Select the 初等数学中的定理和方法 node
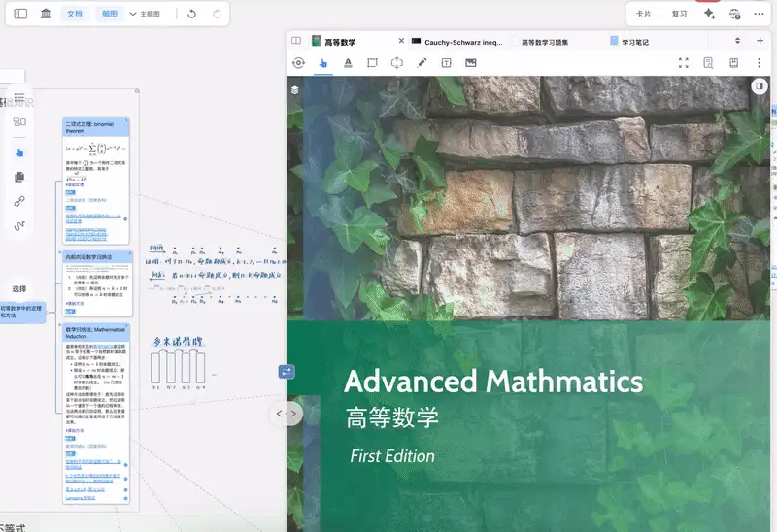The width and height of the screenshot is (777, 532). coord(21,312)
